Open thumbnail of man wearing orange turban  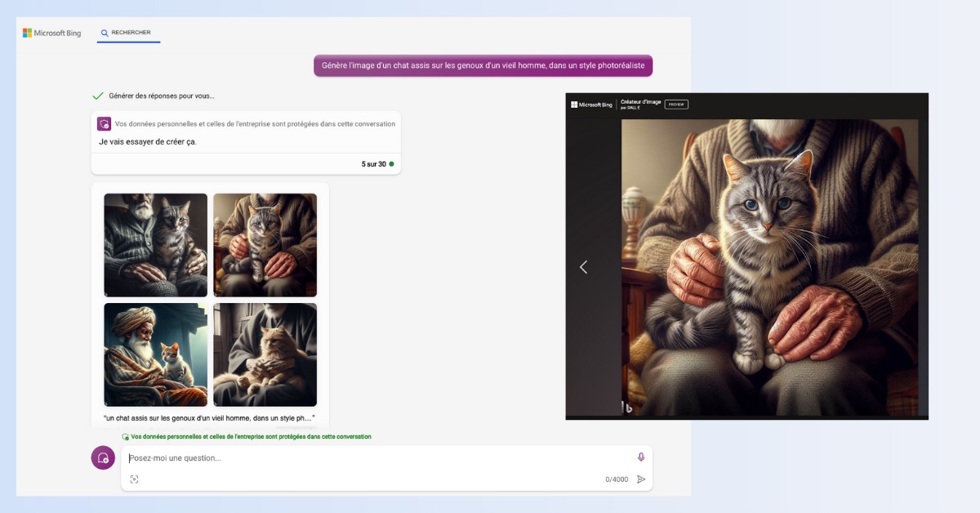[x=156, y=355]
